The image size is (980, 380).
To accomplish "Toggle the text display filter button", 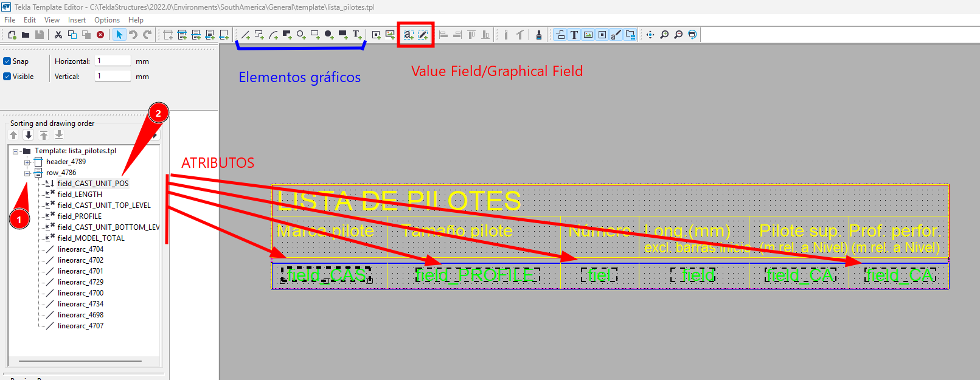I will coord(574,35).
